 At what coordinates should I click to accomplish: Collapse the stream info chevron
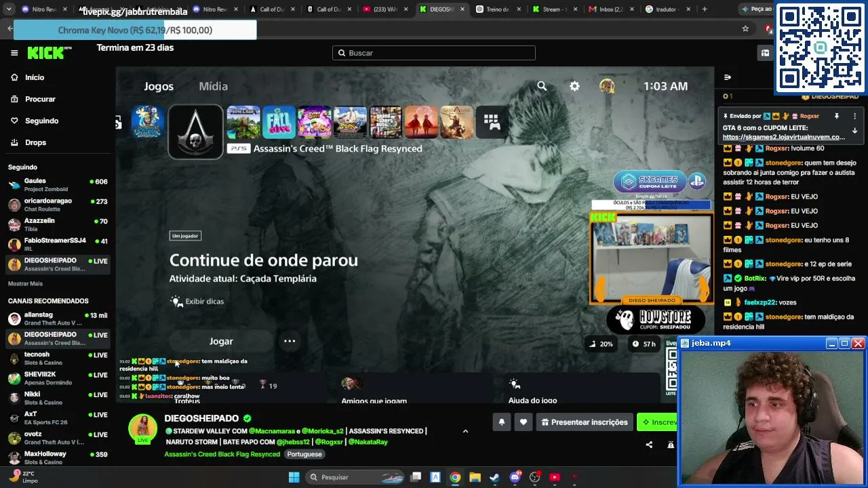tap(465, 431)
